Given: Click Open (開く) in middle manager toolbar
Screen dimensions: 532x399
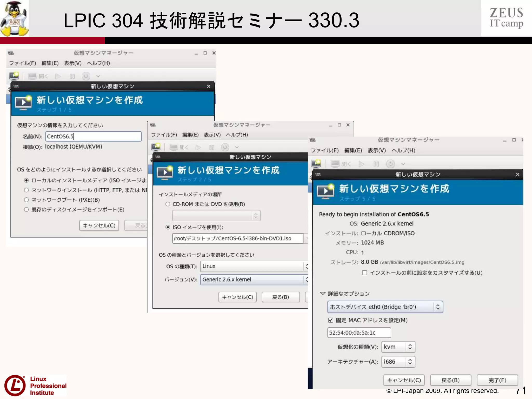Looking at the screenshot, I should (x=179, y=147).
